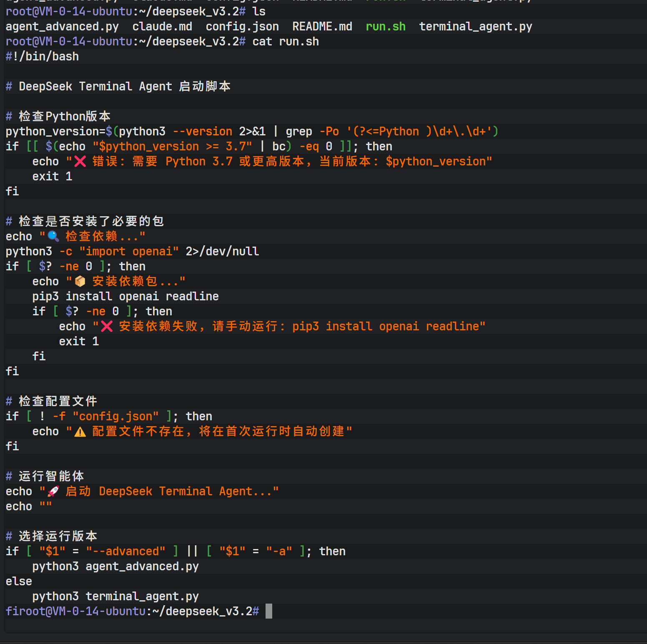
Task: Click agent_advanced.py in the ls output
Action: pos(62,27)
